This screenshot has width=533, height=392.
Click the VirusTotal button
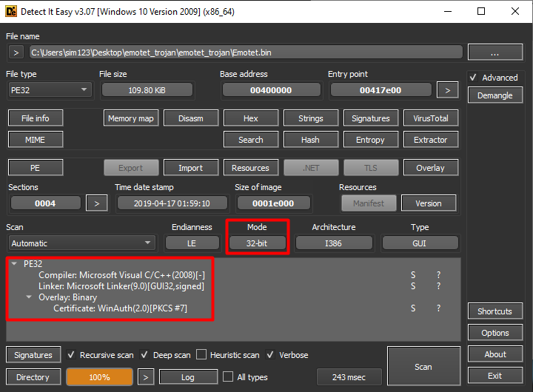(430, 118)
